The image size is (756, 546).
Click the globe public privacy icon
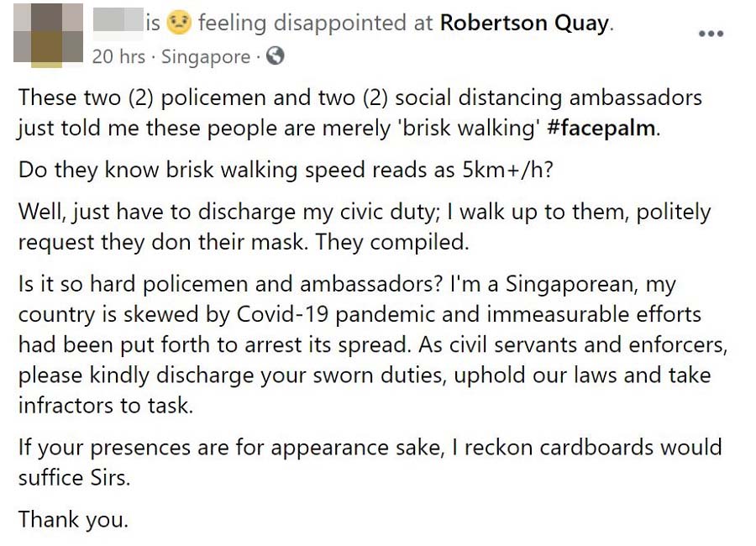coord(275,57)
